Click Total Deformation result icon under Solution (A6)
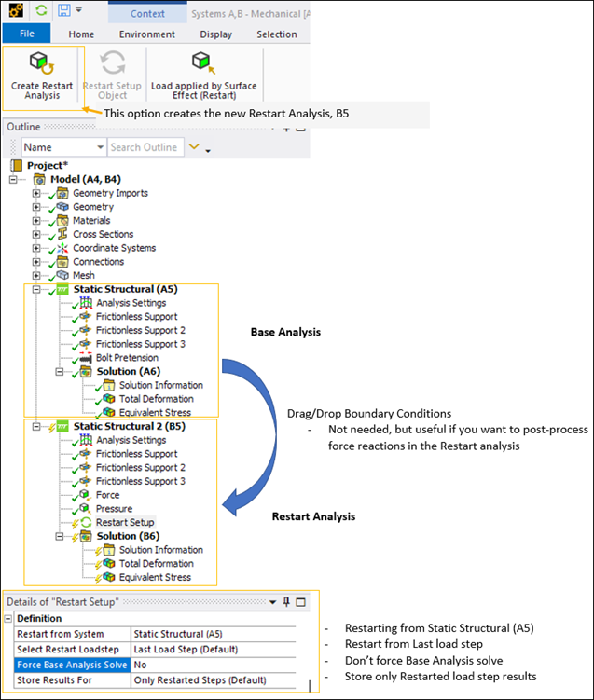Screen dimensions: 594x700 click(109, 398)
